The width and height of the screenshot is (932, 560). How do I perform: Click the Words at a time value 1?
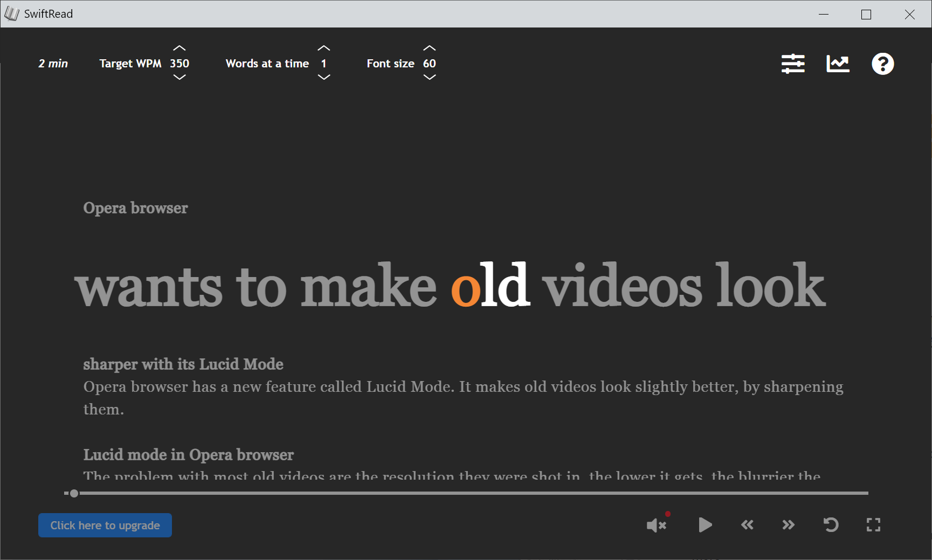coord(323,64)
